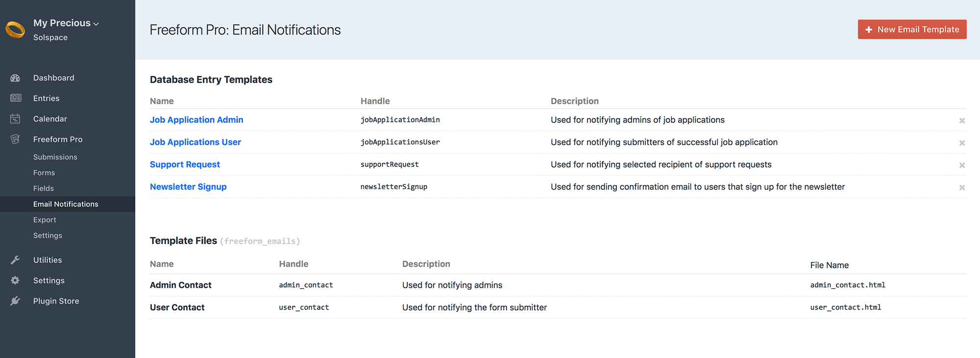Delete the Job Application Admin template

(x=962, y=120)
